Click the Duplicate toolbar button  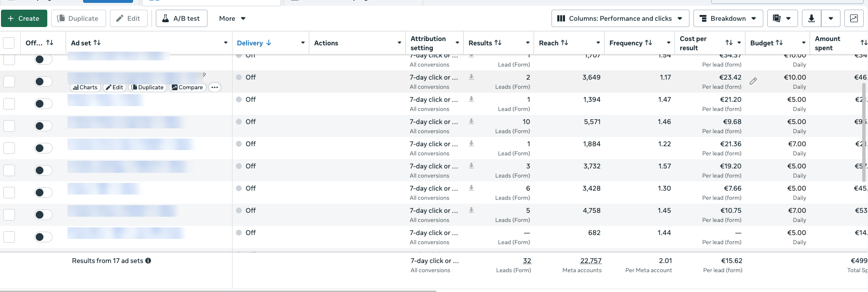(78, 18)
